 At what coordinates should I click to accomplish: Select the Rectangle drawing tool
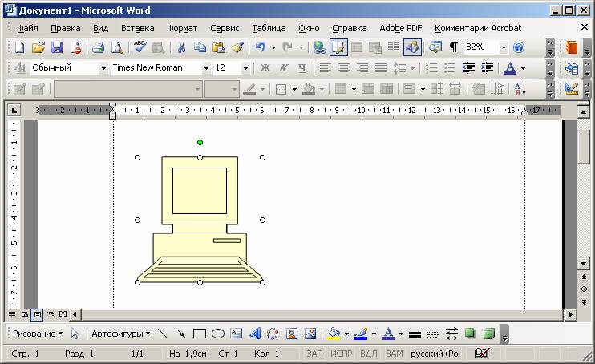coord(200,334)
